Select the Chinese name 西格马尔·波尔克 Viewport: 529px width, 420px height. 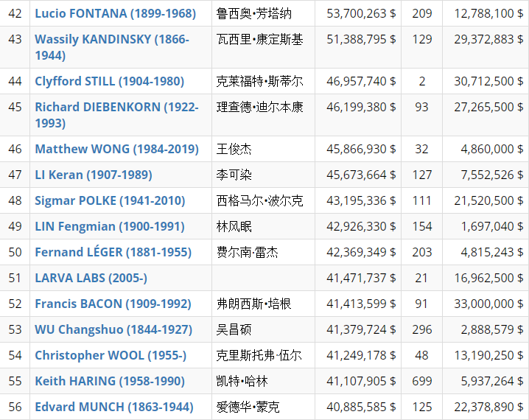(260, 200)
